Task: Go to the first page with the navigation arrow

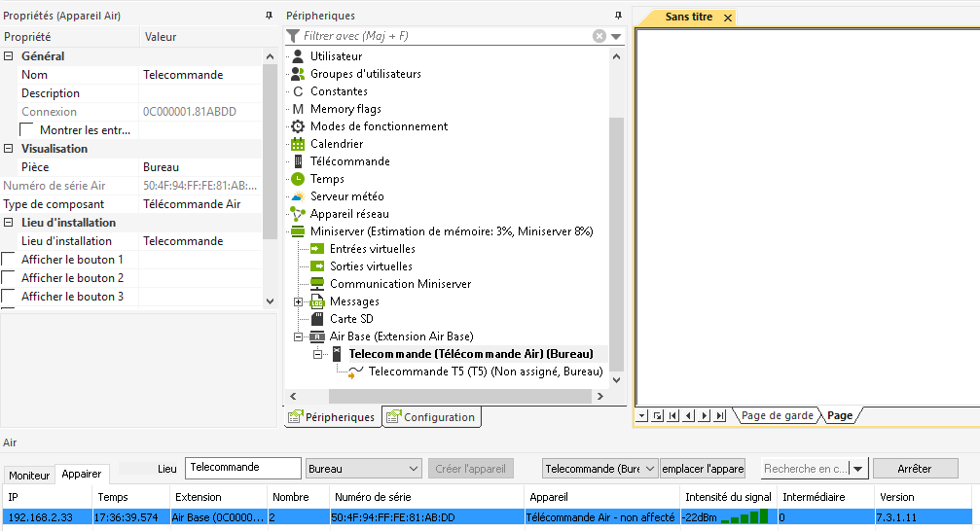Action: tap(673, 415)
